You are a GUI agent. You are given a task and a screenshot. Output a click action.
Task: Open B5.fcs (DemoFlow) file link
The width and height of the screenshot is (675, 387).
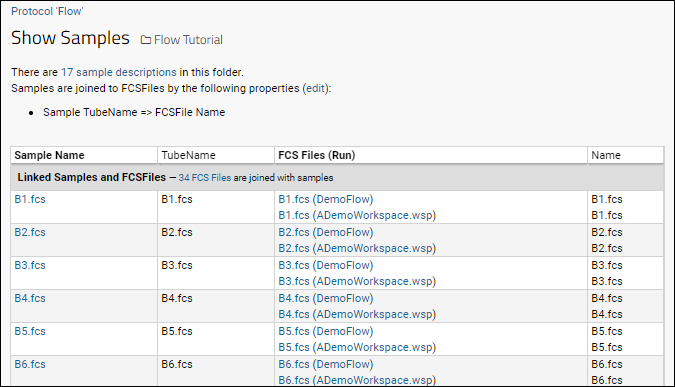click(x=325, y=331)
